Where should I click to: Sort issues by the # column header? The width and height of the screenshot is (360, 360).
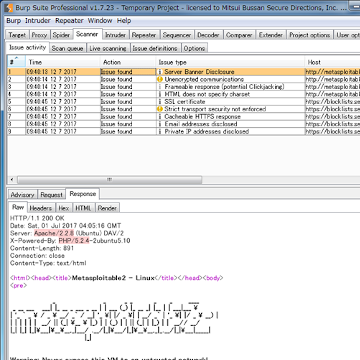[x=16, y=62]
